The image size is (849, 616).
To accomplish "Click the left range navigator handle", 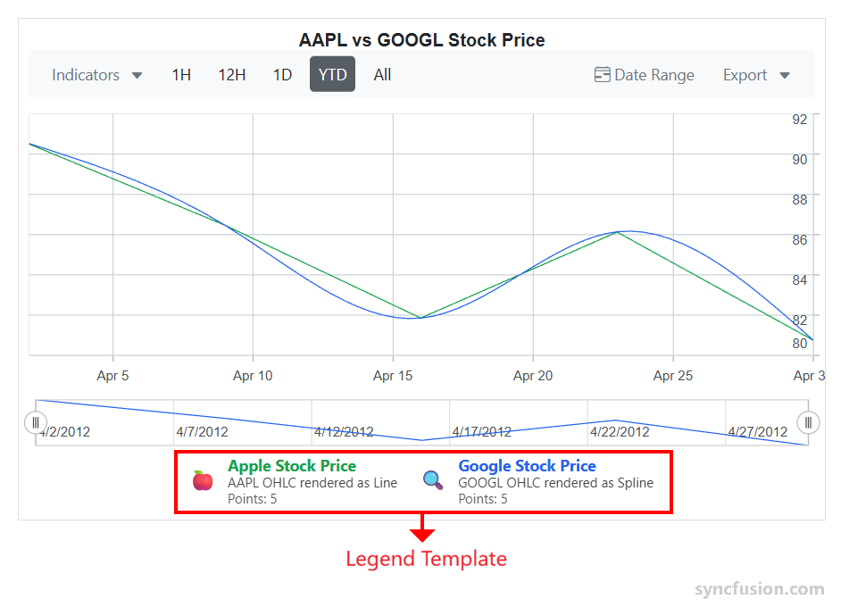I will click(36, 422).
